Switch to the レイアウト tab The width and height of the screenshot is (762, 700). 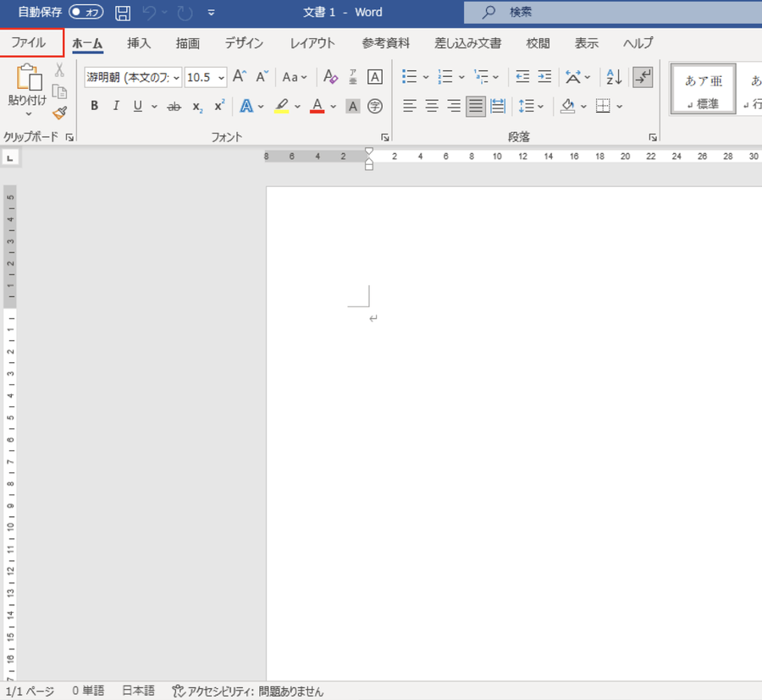(x=312, y=43)
